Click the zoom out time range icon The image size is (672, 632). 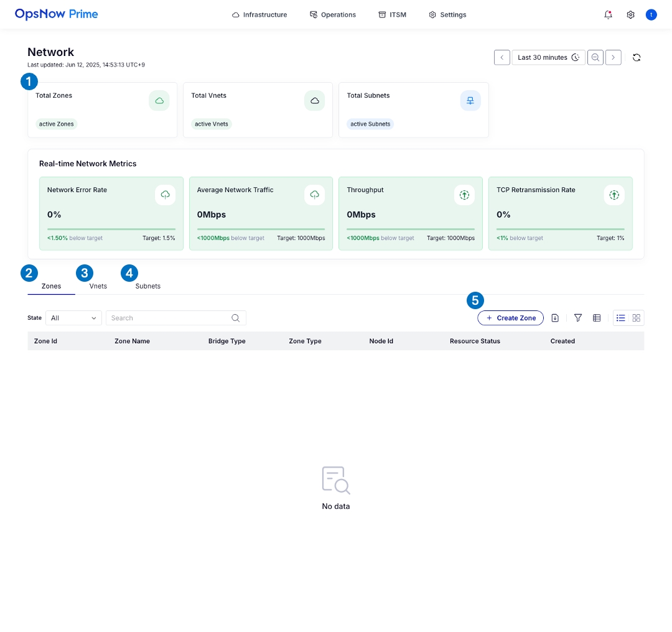[x=595, y=57]
